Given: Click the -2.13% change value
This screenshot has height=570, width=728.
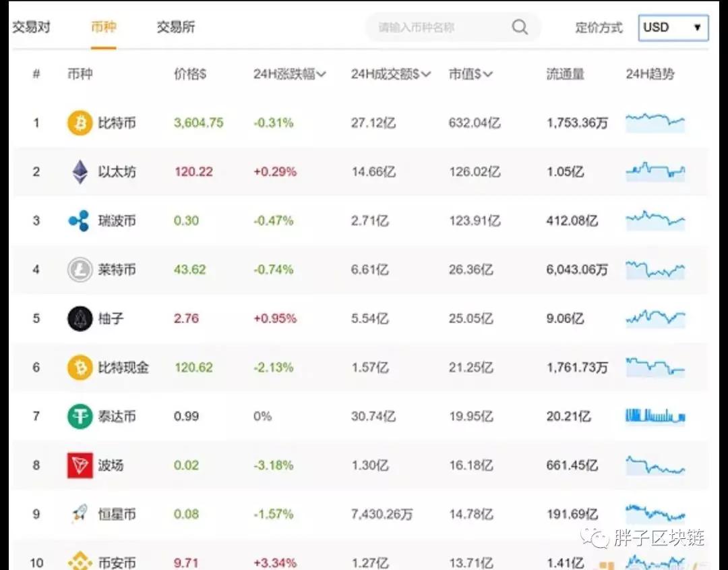Looking at the screenshot, I should click(274, 368).
